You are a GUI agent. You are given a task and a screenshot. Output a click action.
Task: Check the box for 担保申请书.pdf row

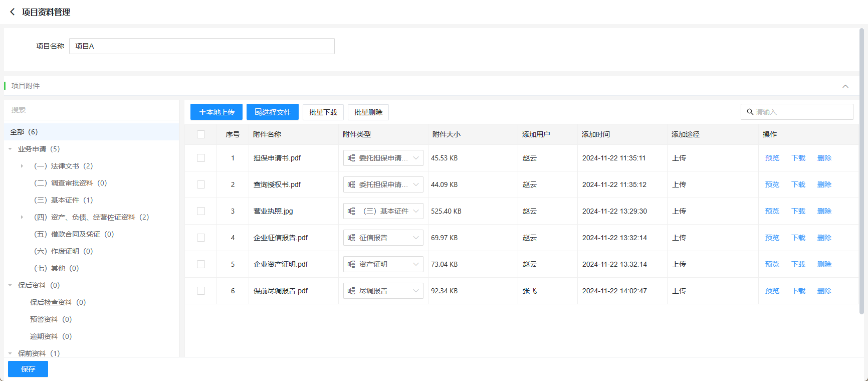point(201,158)
